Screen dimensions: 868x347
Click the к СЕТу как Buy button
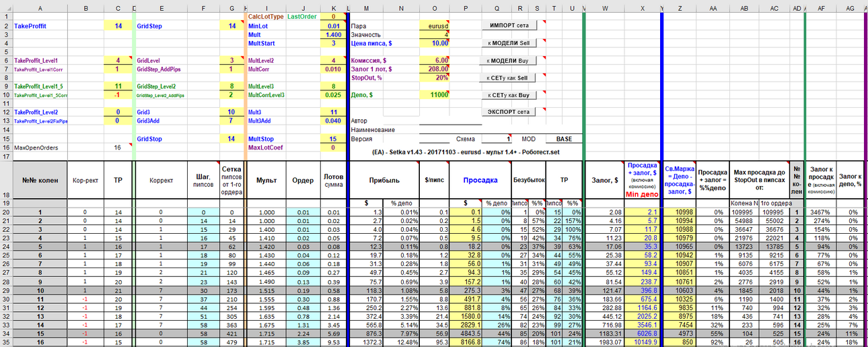(508, 95)
